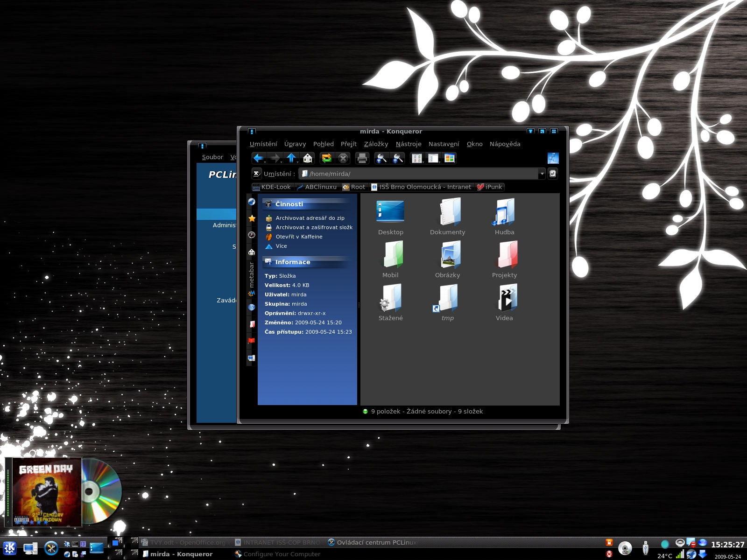Open the icon view mode dropdown
This screenshot has width=747, height=560.
[417, 159]
